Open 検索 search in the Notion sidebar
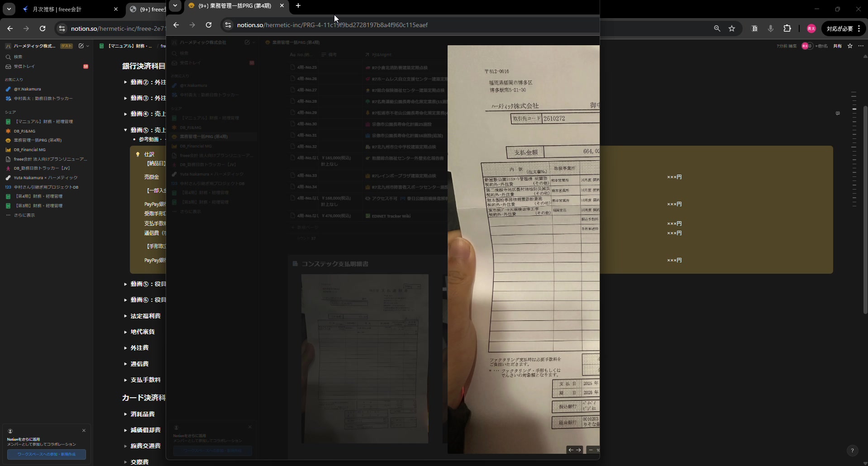Viewport: 868px width, 466px height. (x=18, y=57)
